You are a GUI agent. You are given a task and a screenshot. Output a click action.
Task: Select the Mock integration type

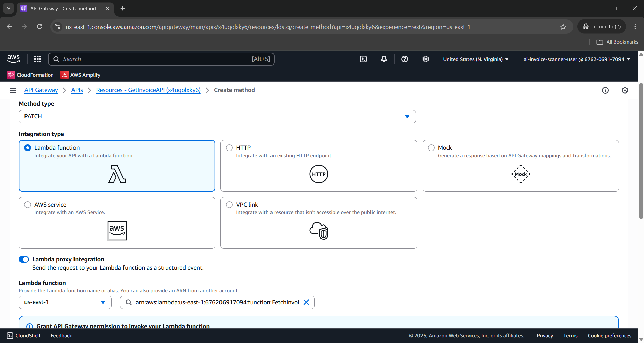[x=431, y=148]
